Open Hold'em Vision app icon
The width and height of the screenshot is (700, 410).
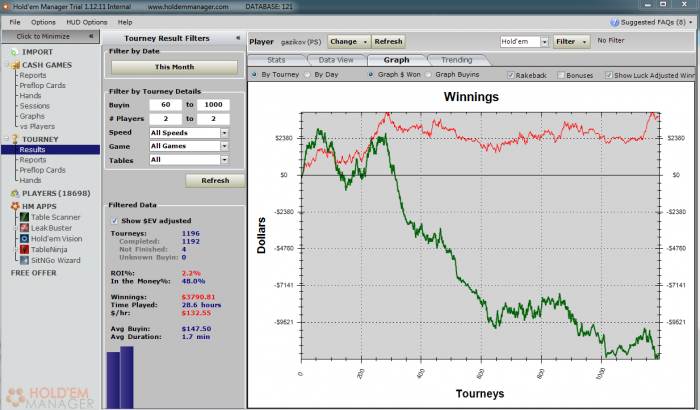(25, 238)
